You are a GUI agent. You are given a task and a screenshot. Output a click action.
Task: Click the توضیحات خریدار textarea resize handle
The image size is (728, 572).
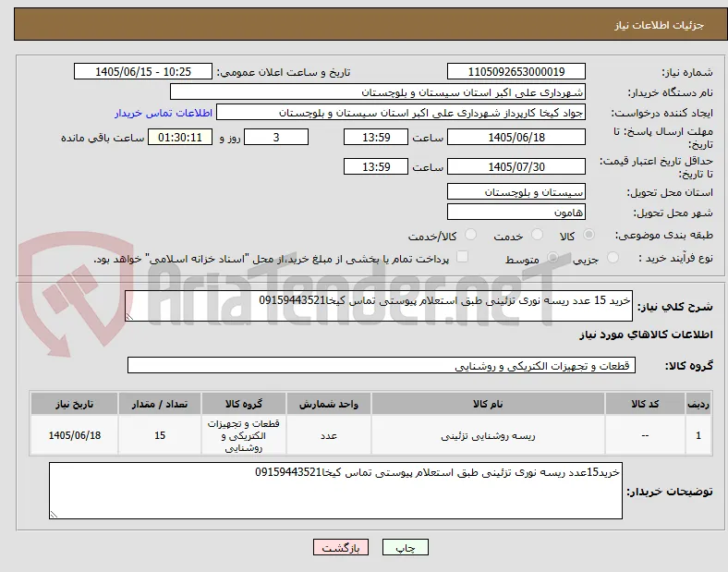[x=54, y=515]
